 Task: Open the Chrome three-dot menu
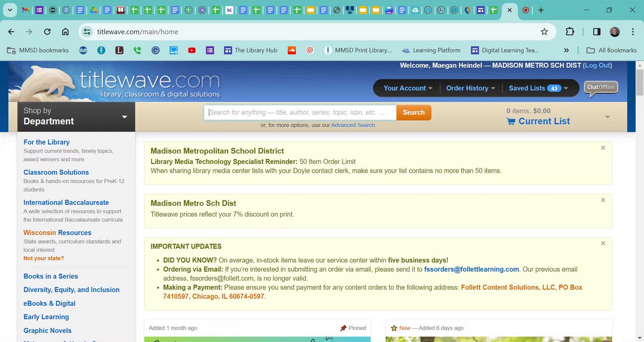[x=633, y=32]
